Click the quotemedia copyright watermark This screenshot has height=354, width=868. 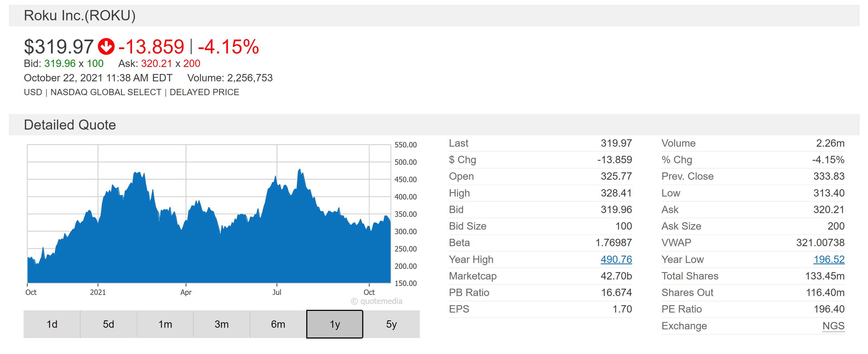[377, 301]
